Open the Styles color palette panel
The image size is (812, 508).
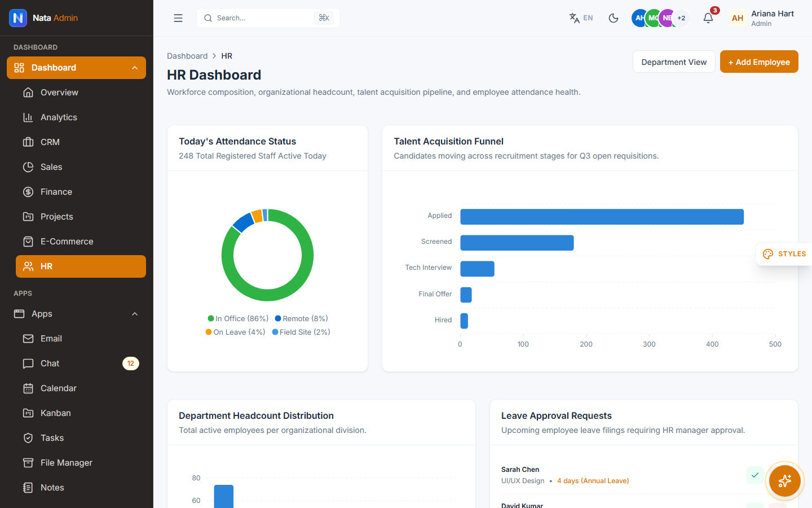pos(784,254)
